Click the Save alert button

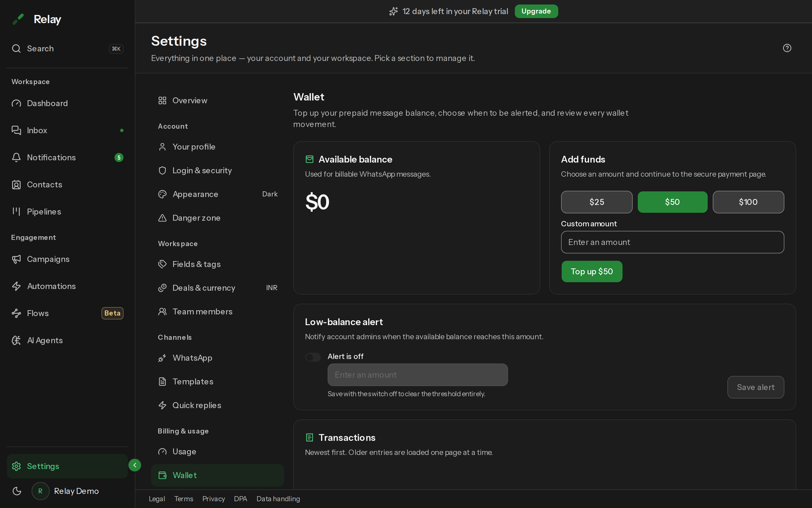(756, 387)
